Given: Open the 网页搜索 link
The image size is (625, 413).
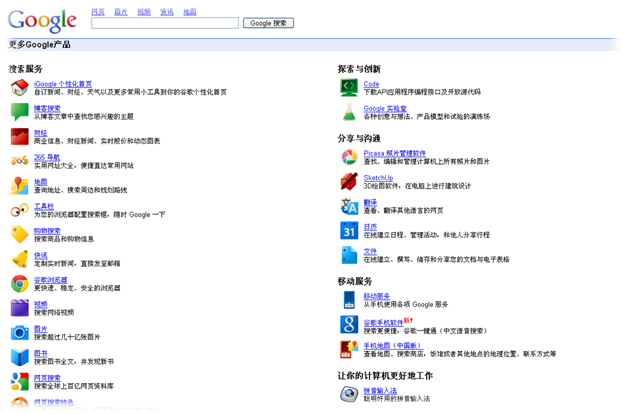Looking at the screenshot, I should (47, 378).
